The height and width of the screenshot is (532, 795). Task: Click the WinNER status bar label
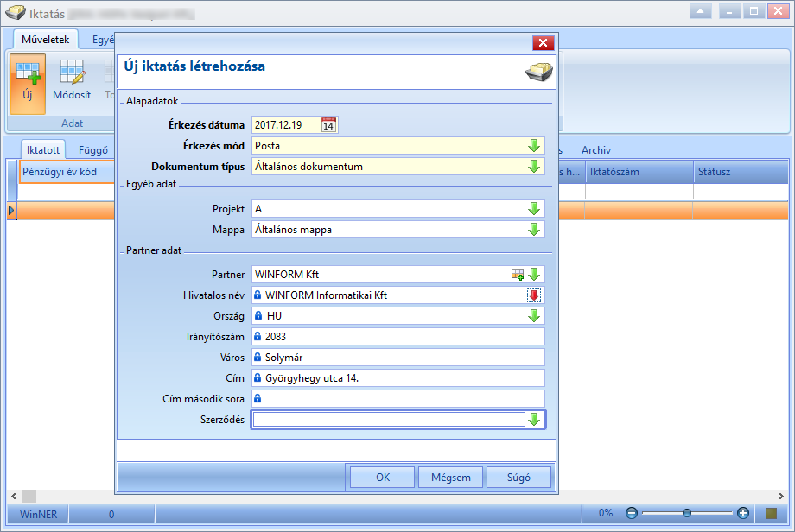(x=38, y=514)
